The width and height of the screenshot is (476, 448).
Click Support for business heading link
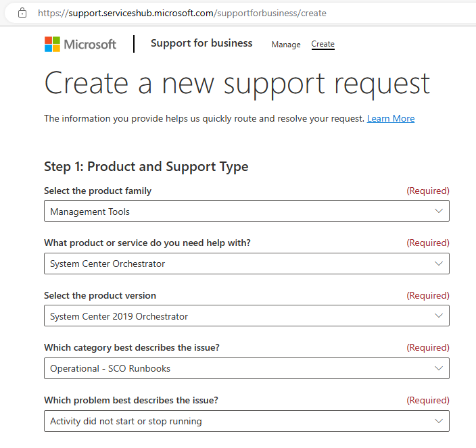[201, 43]
